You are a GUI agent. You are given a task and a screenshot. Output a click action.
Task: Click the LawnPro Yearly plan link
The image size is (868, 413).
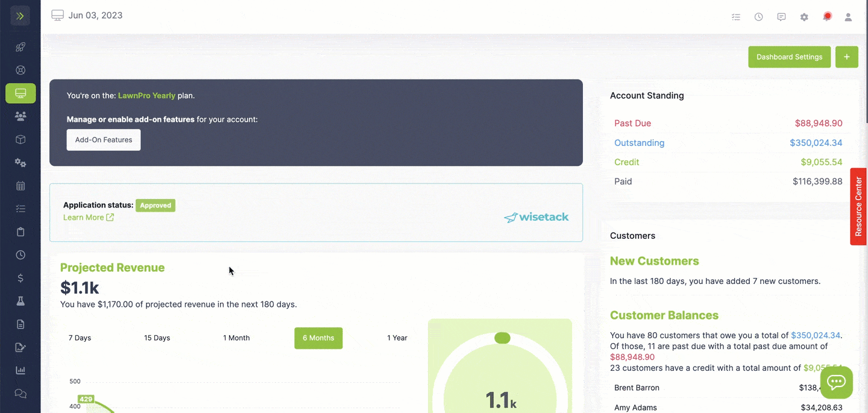pyautogui.click(x=146, y=95)
